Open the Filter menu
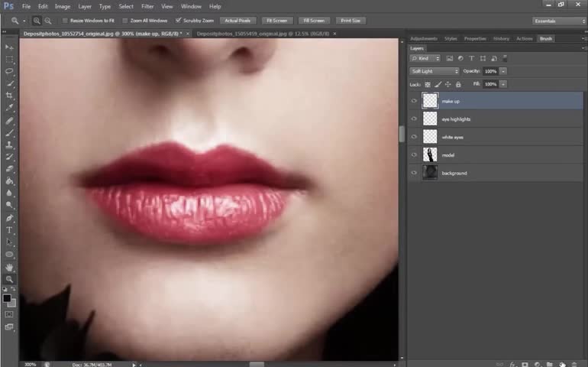 pos(147,6)
